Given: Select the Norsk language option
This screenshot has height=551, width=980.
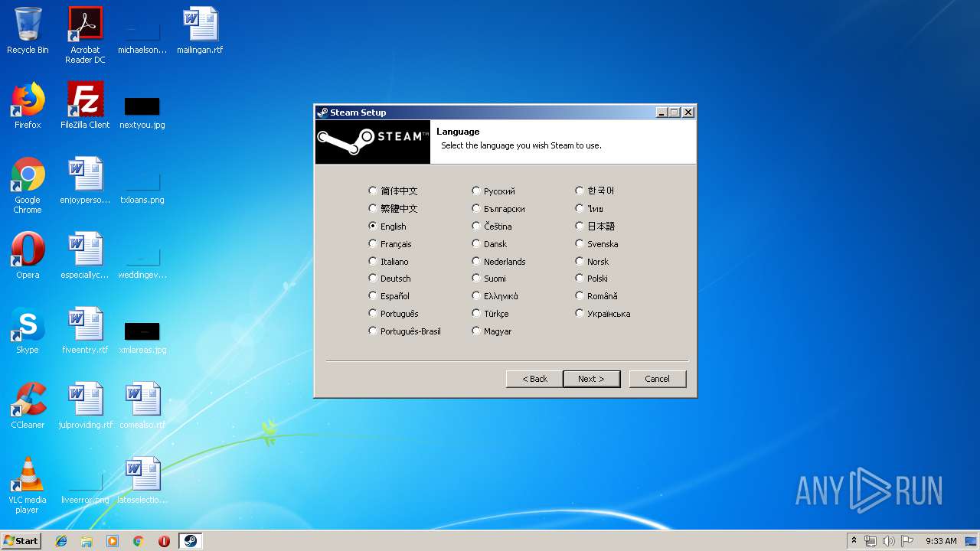Looking at the screenshot, I should coord(592,262).
